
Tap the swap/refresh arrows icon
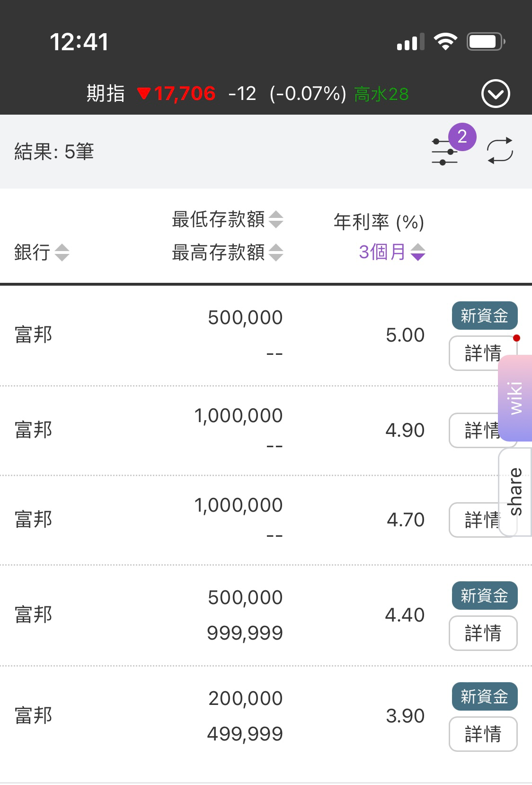[500, 151]
